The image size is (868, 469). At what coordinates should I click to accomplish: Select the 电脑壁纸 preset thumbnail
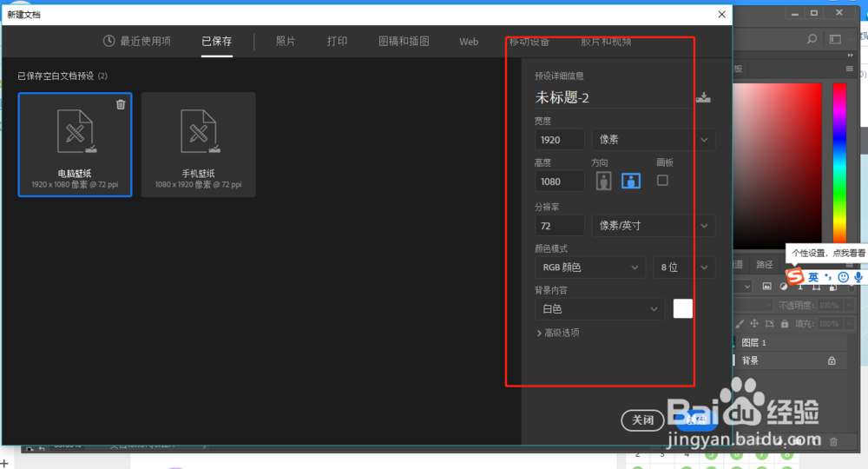75,144
